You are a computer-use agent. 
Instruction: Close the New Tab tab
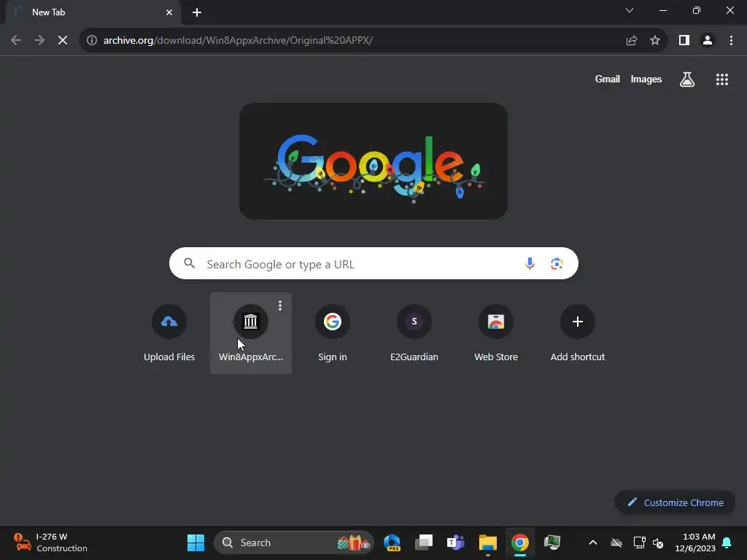pos(169,12)
